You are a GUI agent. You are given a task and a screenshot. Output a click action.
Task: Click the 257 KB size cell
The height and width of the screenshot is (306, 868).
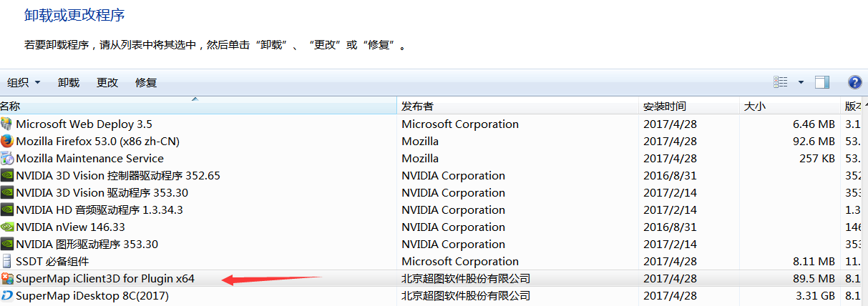[x=817, y=158]
